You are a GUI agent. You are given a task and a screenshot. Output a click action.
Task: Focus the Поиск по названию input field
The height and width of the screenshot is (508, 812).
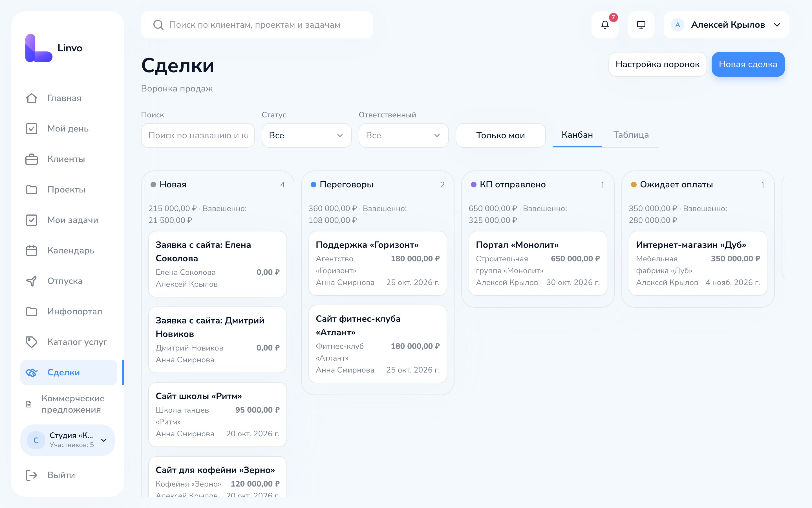[x=198, y=135]
